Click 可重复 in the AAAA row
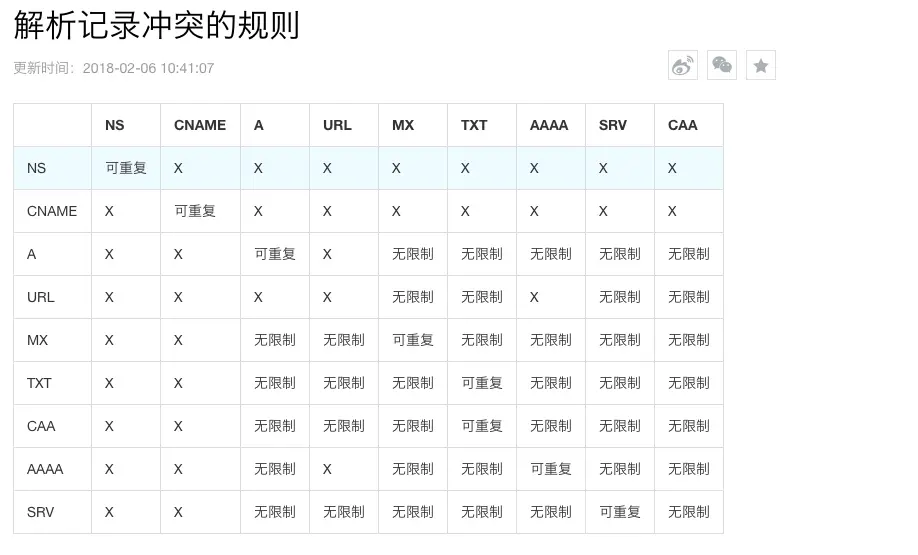 pos(551,470)
